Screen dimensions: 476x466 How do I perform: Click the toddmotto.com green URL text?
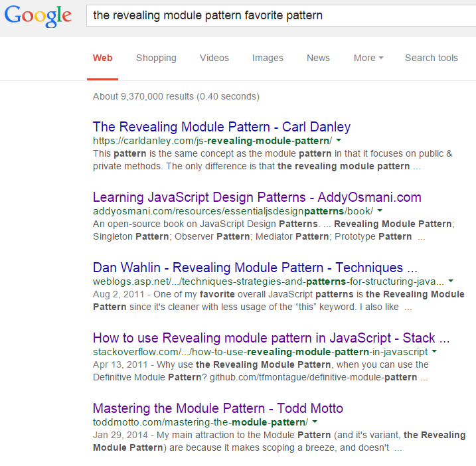(x=200, y=422)
